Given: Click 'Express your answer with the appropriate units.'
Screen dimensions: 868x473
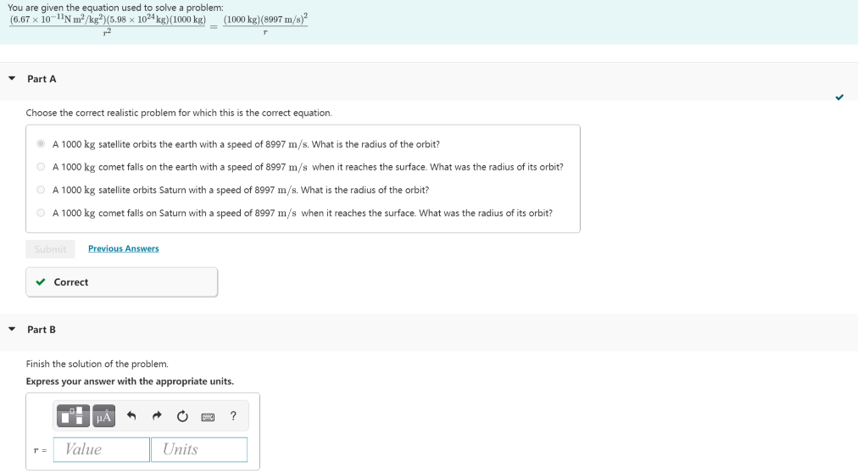Looking at the screenshot, I should click(x=130, y=381).
